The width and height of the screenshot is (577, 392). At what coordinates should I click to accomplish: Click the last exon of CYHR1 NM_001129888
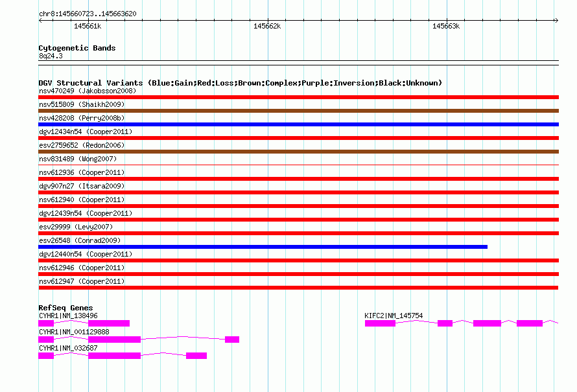(x=232, y=340)
